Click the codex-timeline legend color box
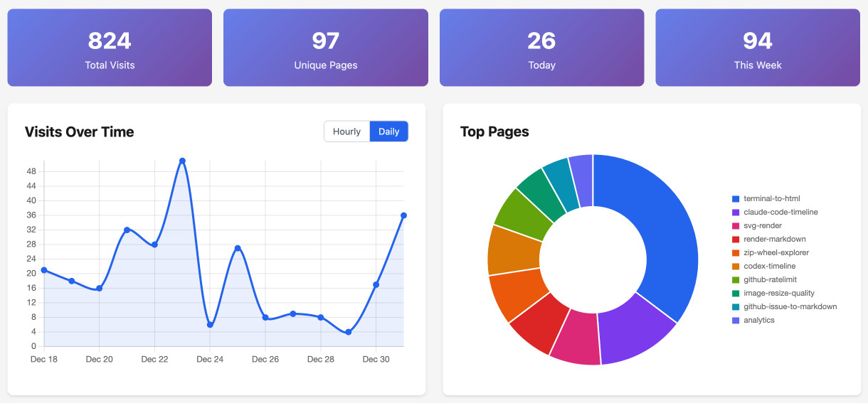The height and width of the screenshot is (403, 868). point(736,267)
